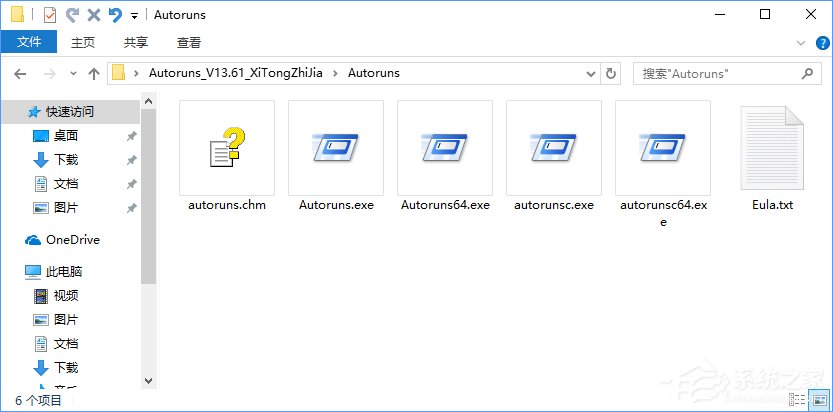
Task: Select the Eula.txt document icon
Action: pyautogui.click(x=772, y=148)
